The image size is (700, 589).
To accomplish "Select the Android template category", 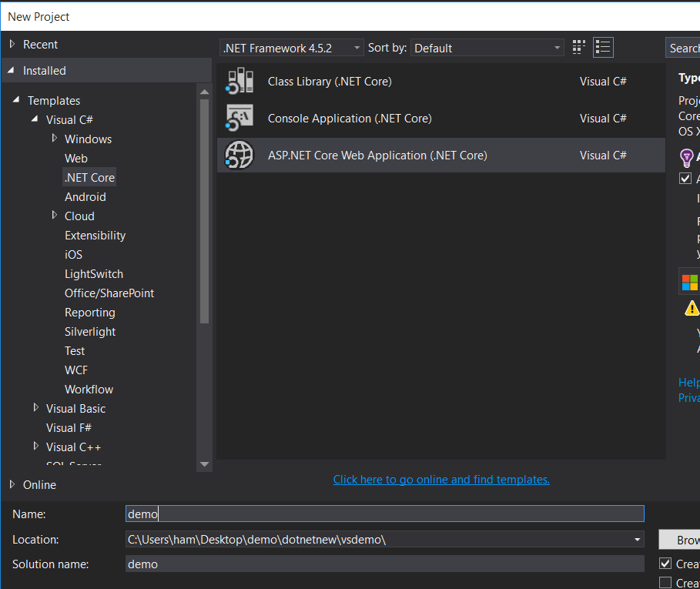I will pos(85,197).
